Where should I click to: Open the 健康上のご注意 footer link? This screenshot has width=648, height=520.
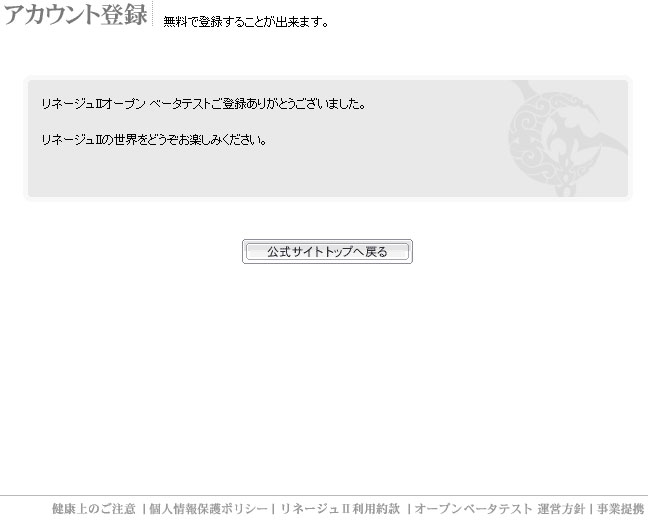click(x=93, y=508)
